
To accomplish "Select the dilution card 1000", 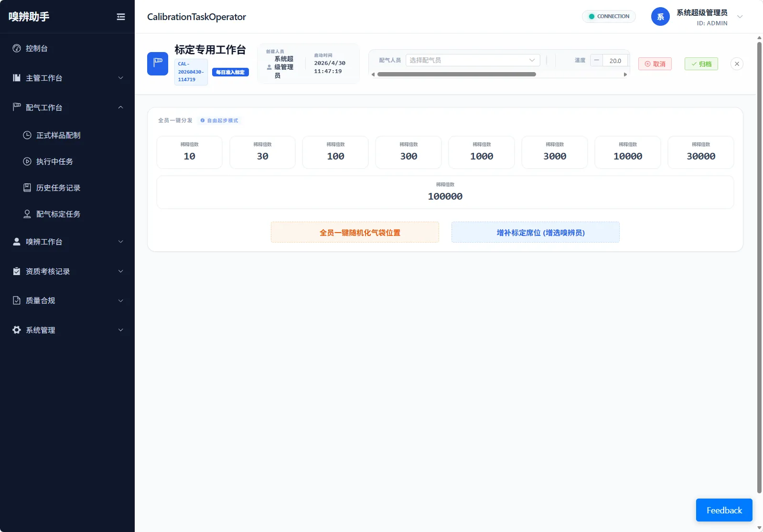I will 482,152.
